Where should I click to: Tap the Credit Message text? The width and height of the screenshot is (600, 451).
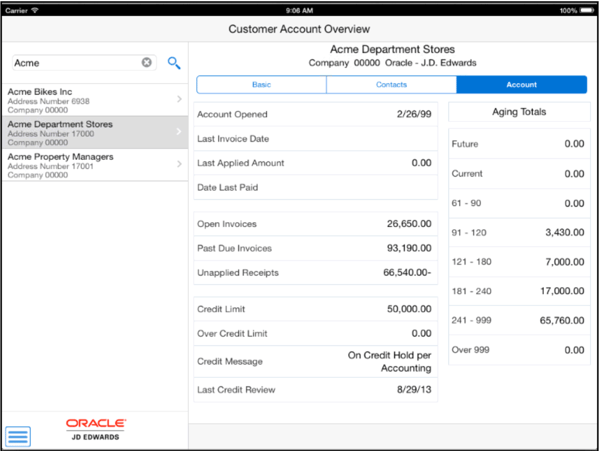[x=389, y=361]
